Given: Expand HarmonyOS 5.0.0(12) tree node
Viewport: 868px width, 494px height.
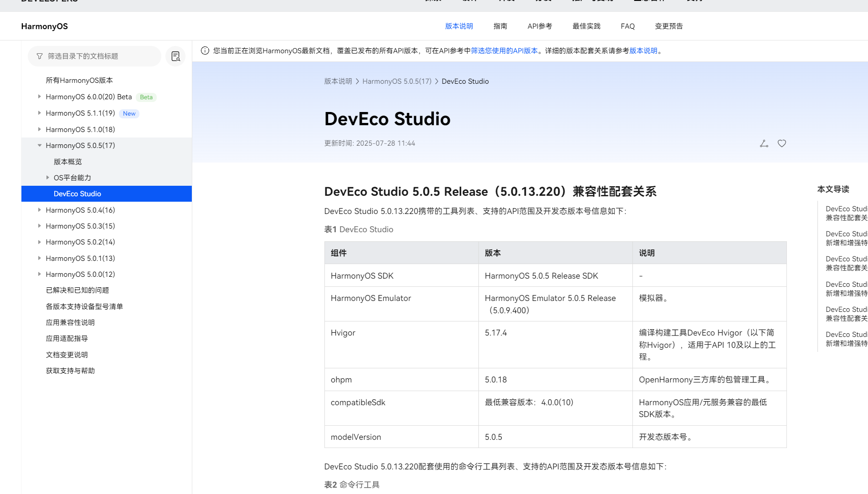Looking at the screenshot, I should pos(40,274).
